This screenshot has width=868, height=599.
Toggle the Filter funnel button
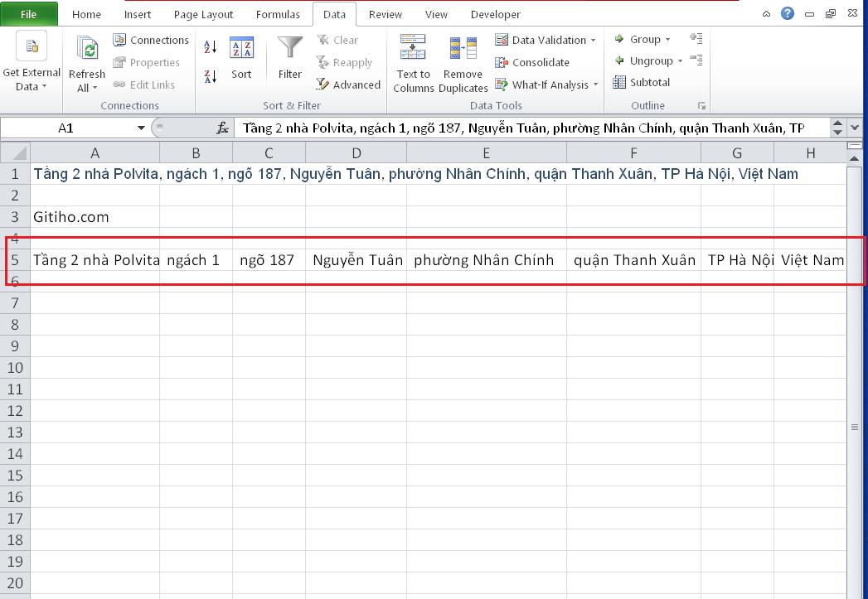pos(290,57)
